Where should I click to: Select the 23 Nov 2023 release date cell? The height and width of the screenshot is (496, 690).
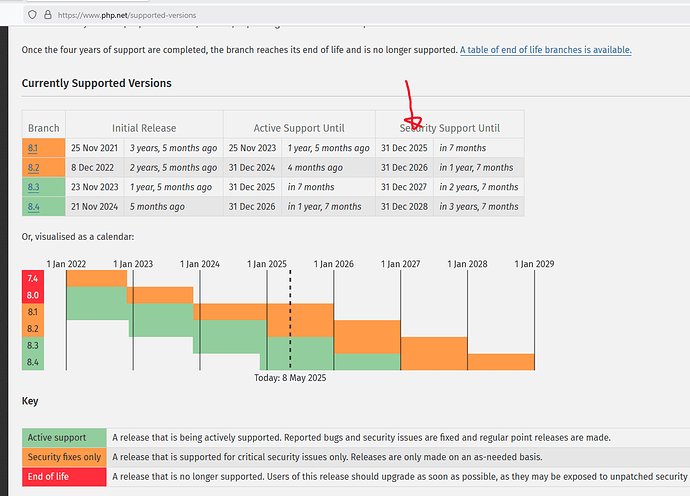coord(95,187)
